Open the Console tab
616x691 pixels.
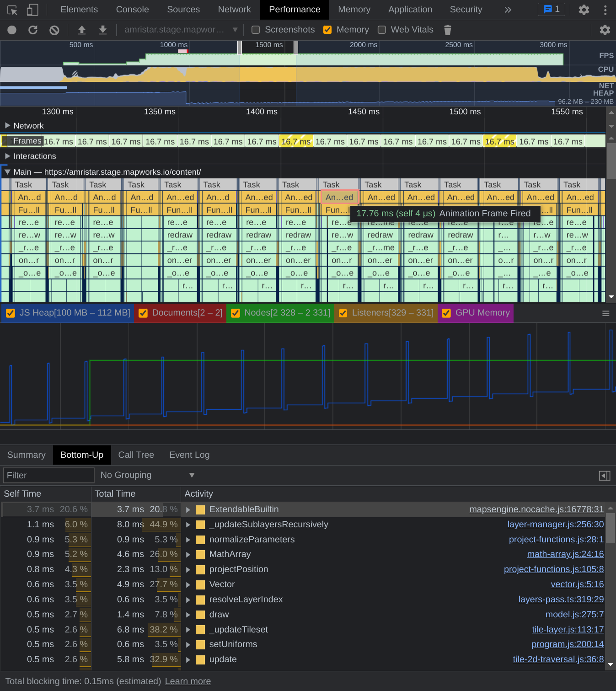(x=133, y=10)
